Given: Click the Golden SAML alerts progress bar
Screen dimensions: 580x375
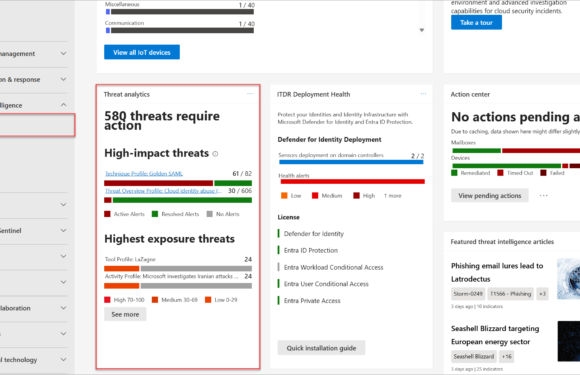Looking at the screenshot, I should coord(178,183).
